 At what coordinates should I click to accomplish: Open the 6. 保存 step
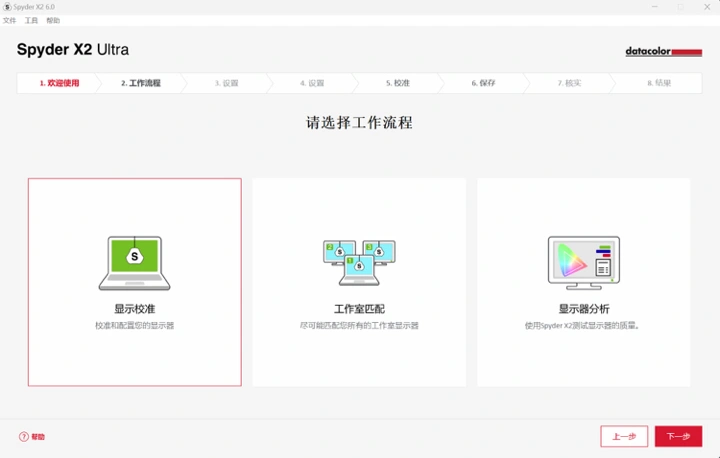point(484,83)
